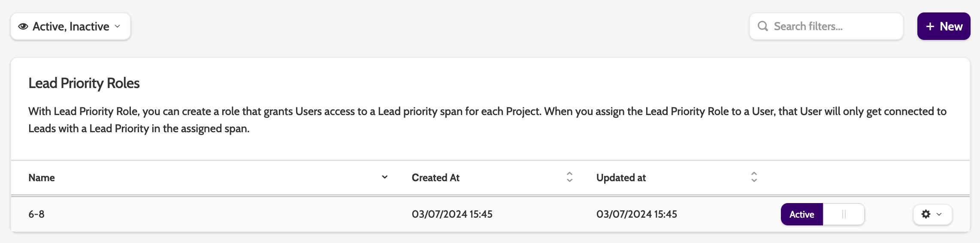The image size is (980, 243).
Task: Click the Lead Priority Roles heading
Action: [84, 83]
